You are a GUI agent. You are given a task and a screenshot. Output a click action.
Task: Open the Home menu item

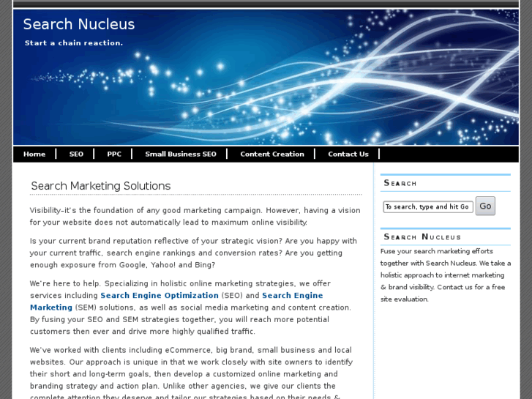click(x=34, y=154)
